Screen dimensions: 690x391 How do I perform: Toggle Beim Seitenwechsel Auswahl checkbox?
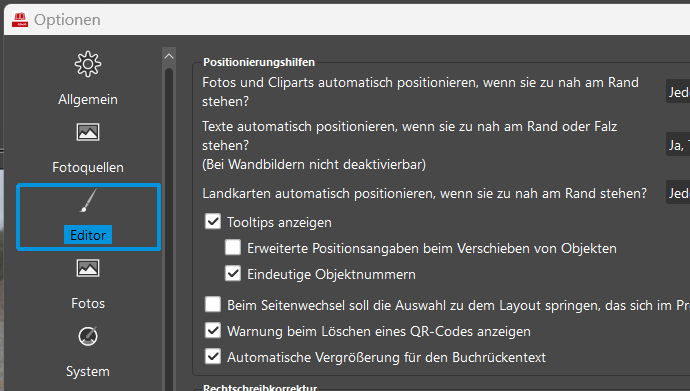[x=213, y=304]
